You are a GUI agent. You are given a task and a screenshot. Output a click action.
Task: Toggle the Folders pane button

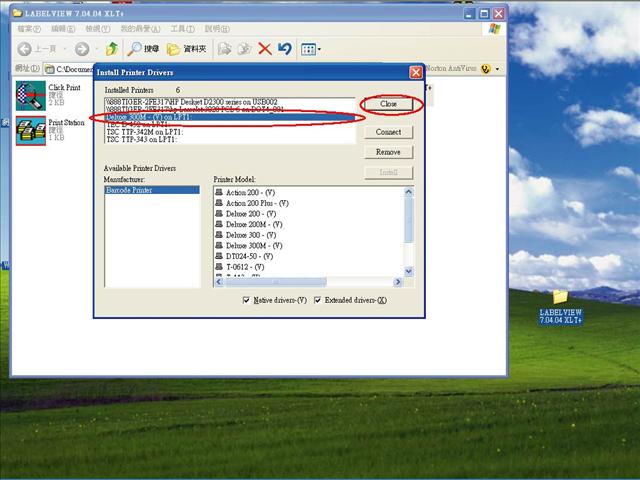pyautogui.click(x=186, y=49)
